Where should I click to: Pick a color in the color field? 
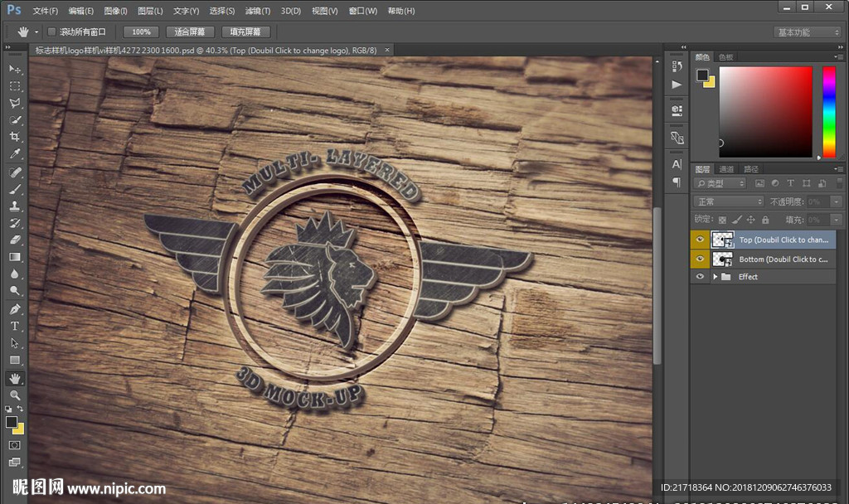(765, 112)
